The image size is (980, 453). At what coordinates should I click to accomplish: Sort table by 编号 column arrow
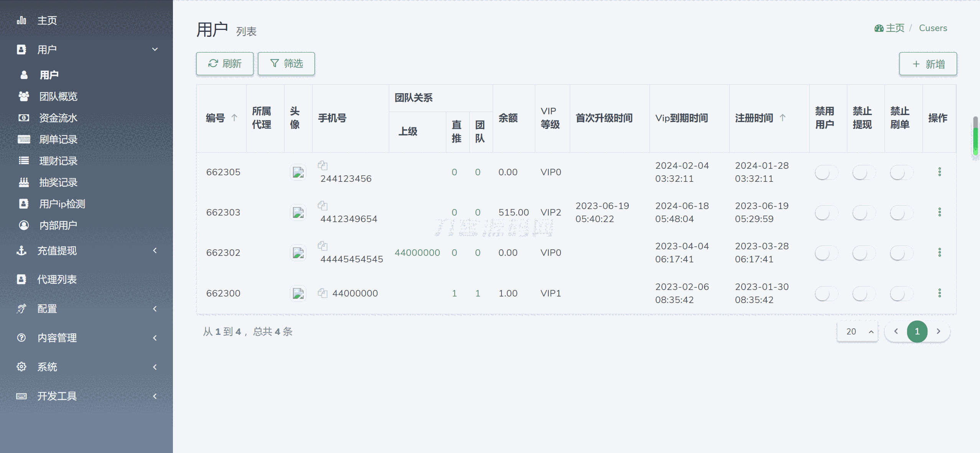pos(234,118)
